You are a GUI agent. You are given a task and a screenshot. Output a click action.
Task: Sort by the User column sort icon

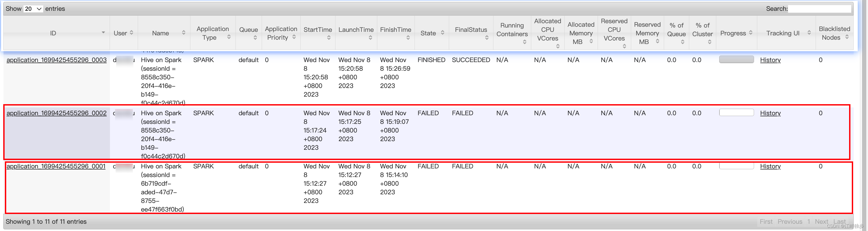pyautogui.click(x=132, y=33)
